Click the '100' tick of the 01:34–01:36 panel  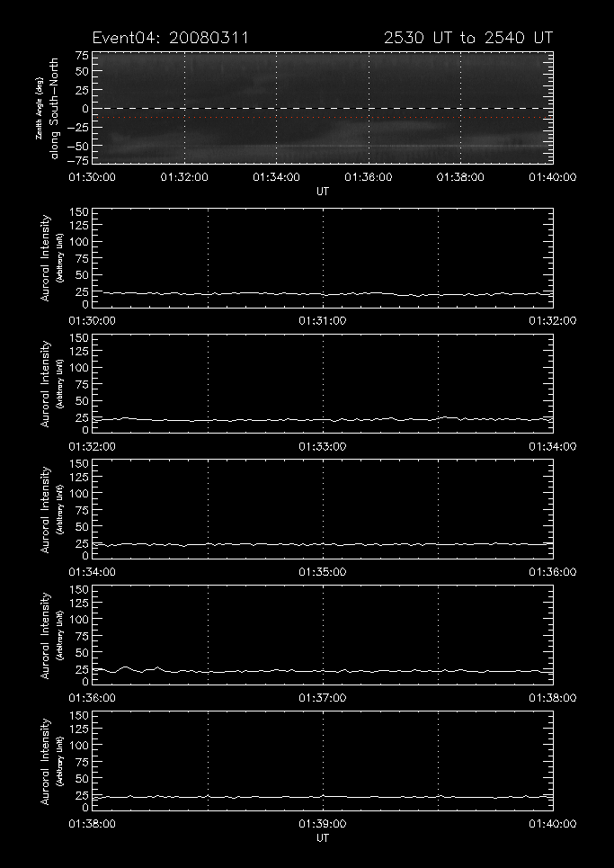(x=81, y=493)
